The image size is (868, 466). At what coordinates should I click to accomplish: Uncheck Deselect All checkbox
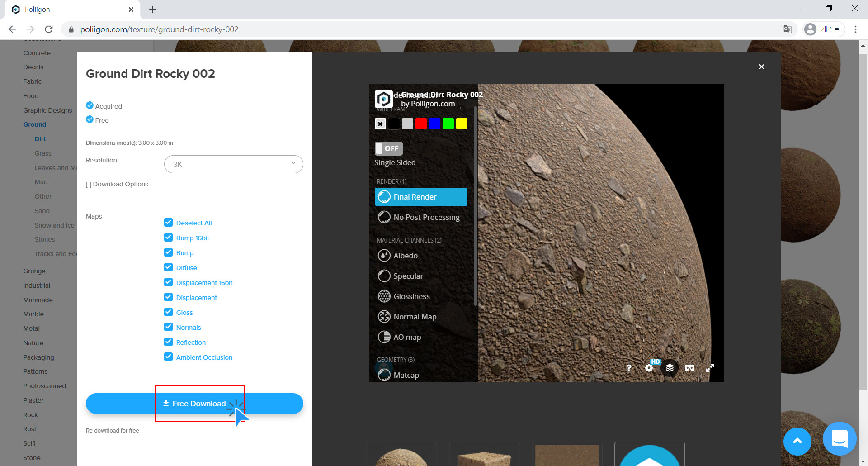tap(168, 223)
